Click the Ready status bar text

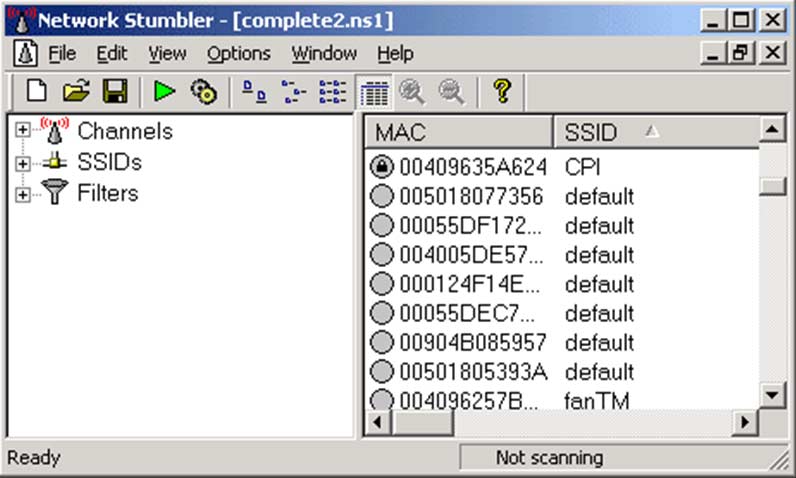coord(34,458)
